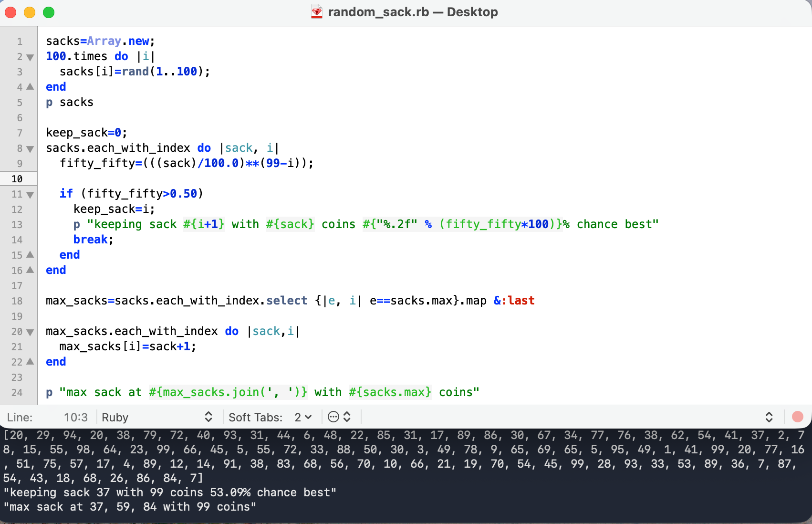Screen dimensions: 812x524
Task: Collapse the 100.times block at line 2
Action: click(30, 57)
